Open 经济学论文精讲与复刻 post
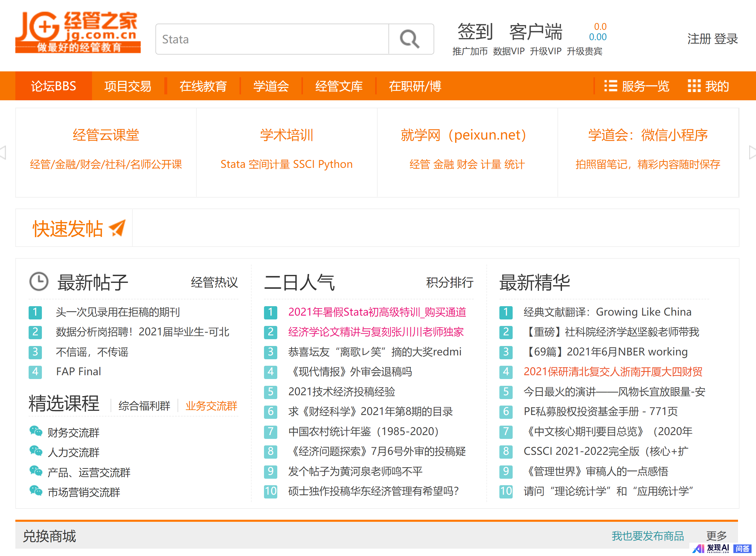The height and width of the screenshot is (556, 756). pos(376,332)
